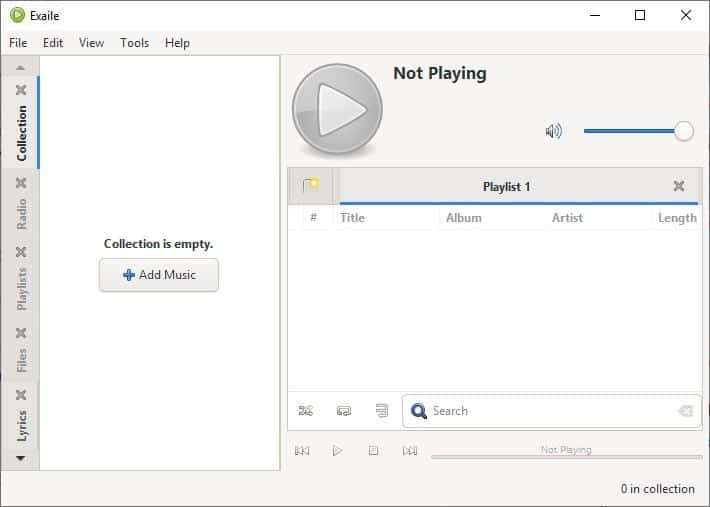Screen dimensions: 710x507
Task: Open the Tools menu
Action: pyautogui.click(x=134, y=43)
